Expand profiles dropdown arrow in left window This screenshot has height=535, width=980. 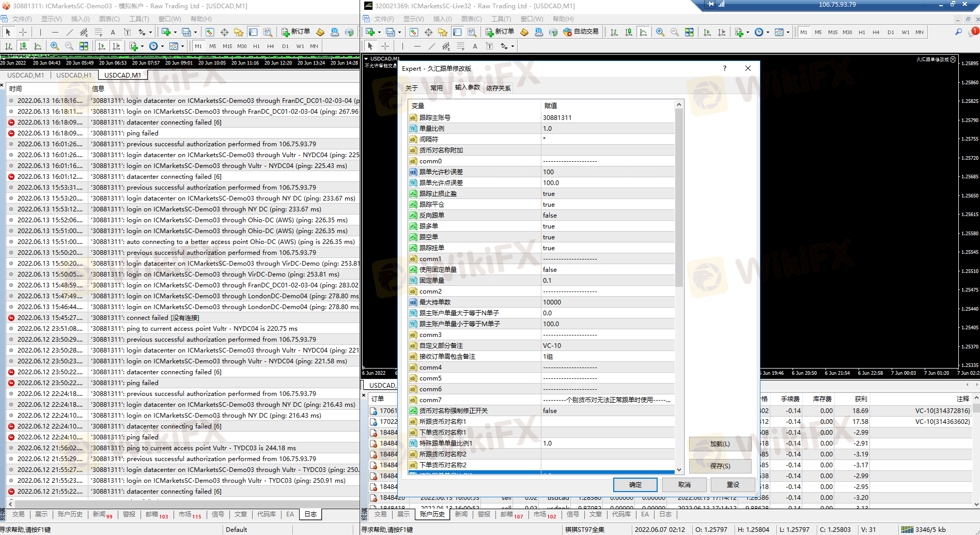click(195, 32)
